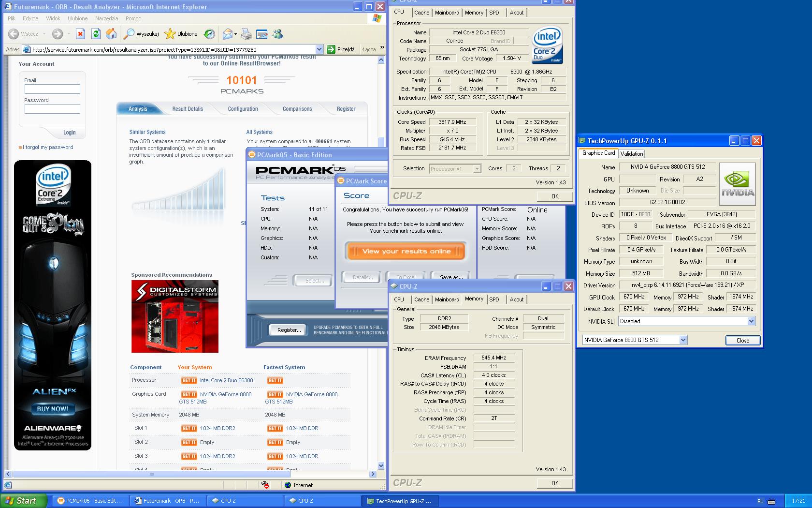Click the Password input field

point(52,109)
